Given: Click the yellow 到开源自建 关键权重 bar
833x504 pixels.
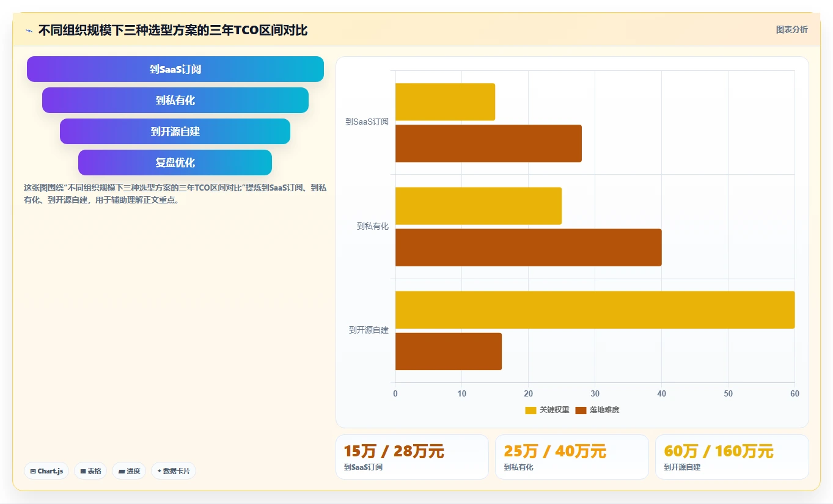Looking at the screenshot, I should click(x=595, y=310).
